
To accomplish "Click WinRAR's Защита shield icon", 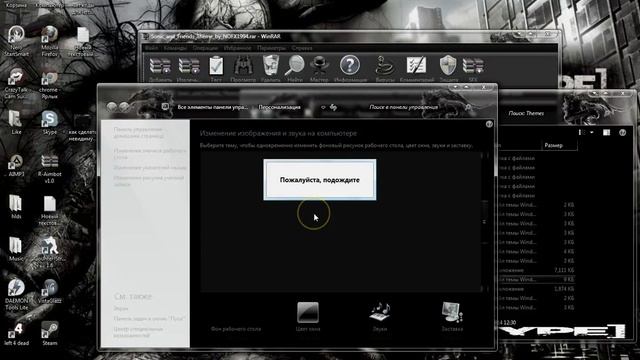I will [x=448, y=65].
